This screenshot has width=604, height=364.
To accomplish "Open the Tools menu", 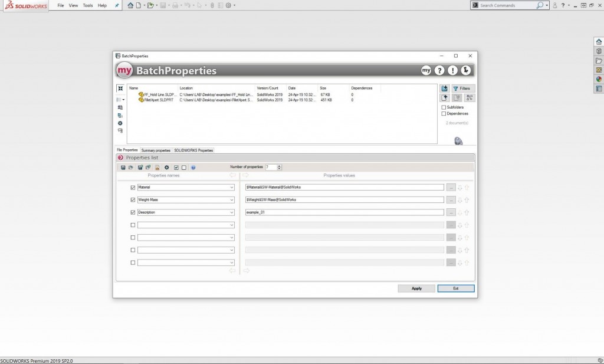I will [x=88, y=5].
